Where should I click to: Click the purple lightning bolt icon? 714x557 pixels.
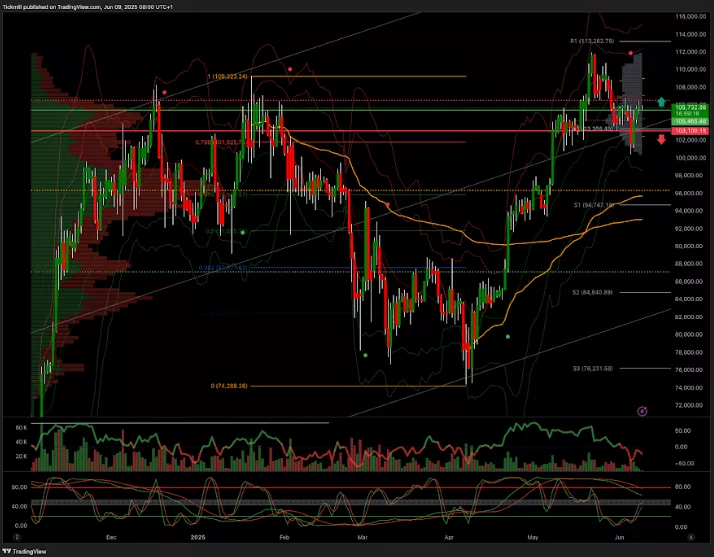(x=642, y=410)
